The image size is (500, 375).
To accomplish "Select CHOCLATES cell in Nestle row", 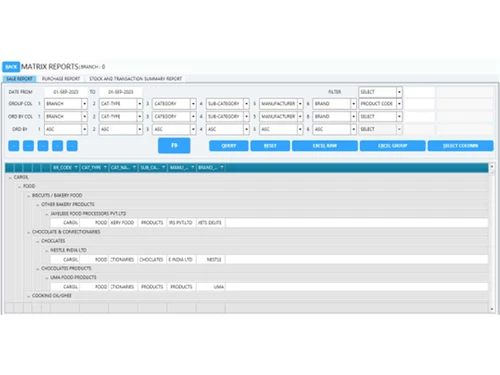I will point(152,259).
